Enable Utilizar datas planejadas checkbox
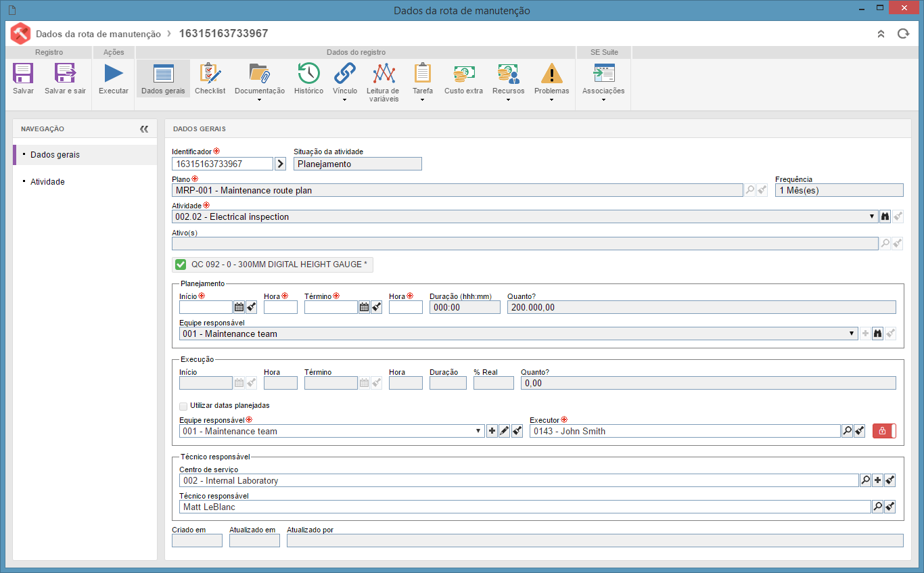 (183, 406)
